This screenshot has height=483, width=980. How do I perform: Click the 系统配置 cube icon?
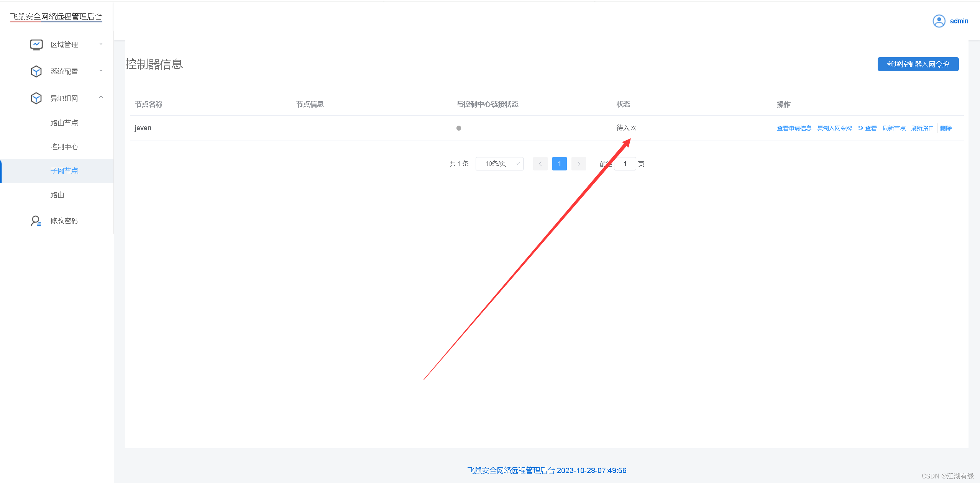coord(36,72)
